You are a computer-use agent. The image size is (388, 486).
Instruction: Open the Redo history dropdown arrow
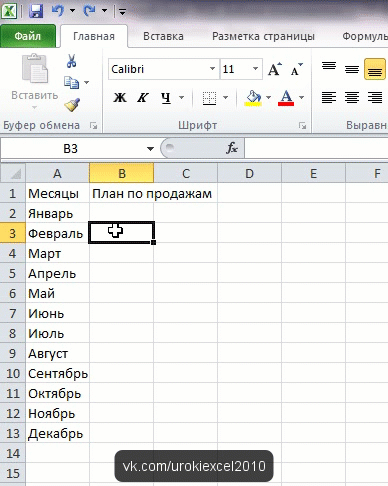click(x=104, y=11)
